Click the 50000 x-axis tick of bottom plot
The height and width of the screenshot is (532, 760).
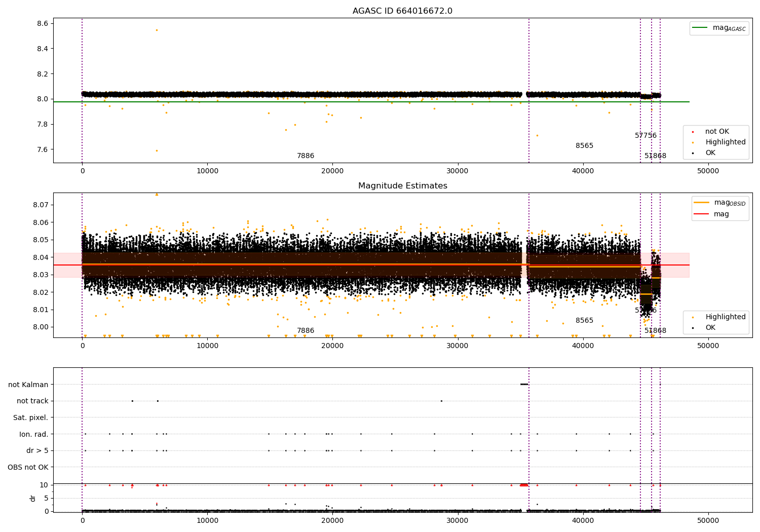[x=708, y=521]
